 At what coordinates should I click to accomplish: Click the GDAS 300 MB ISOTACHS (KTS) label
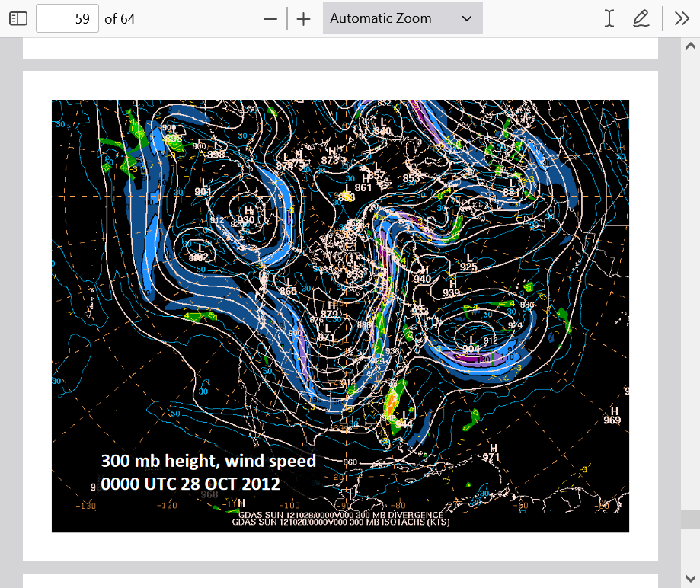pyautogui.click(x=340, y=522)
